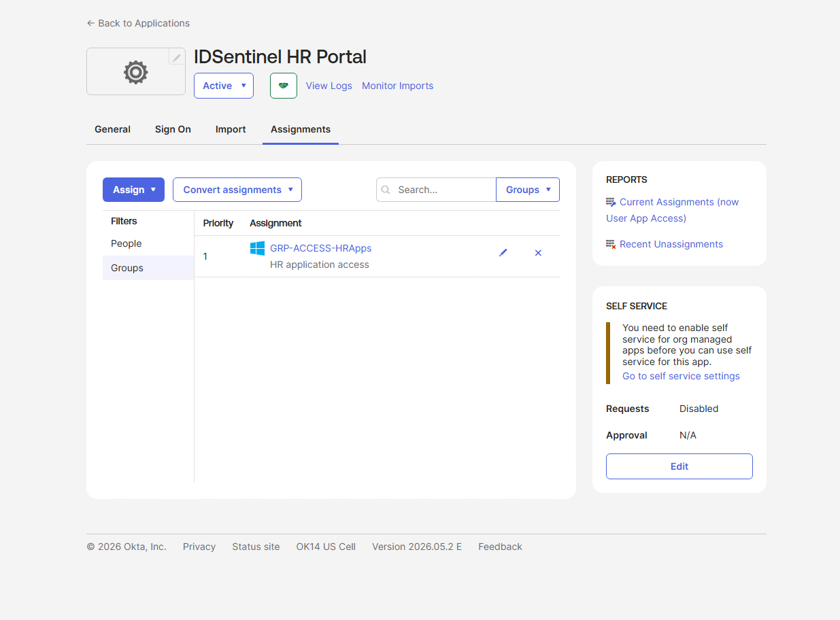Edit GRP-ACCESS-HRApps assignment pencil icon

(x=503, y=253)
